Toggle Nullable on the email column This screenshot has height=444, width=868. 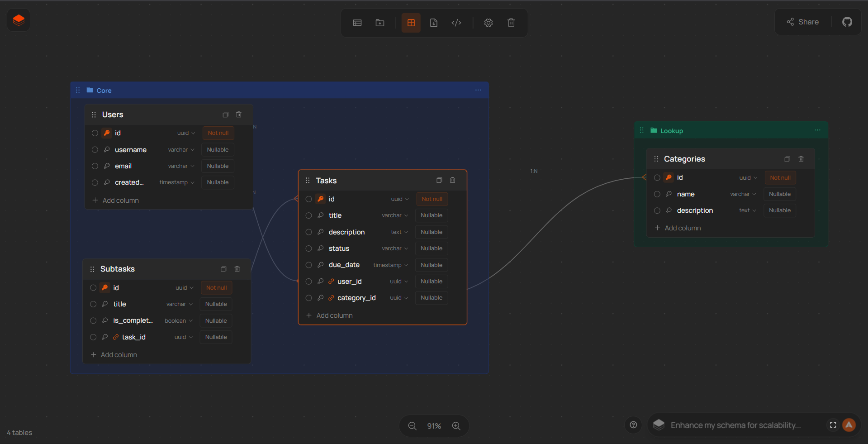point(217,166)
